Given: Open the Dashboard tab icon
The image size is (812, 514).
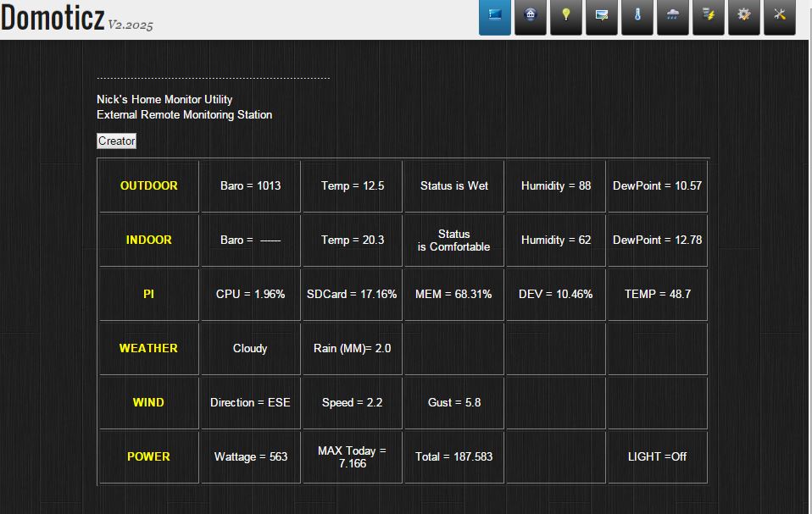Looking at the screenshot, I should pyautogui.click(x=494, y=17).
